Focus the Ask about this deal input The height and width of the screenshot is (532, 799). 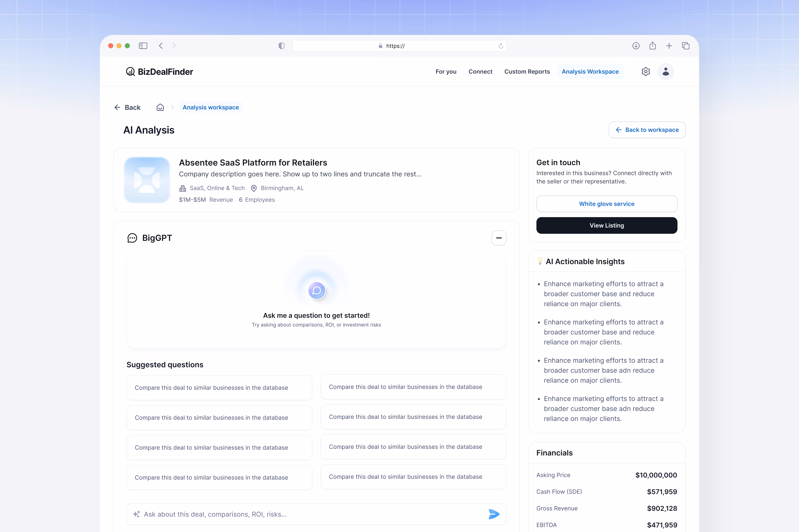(316, 514)
